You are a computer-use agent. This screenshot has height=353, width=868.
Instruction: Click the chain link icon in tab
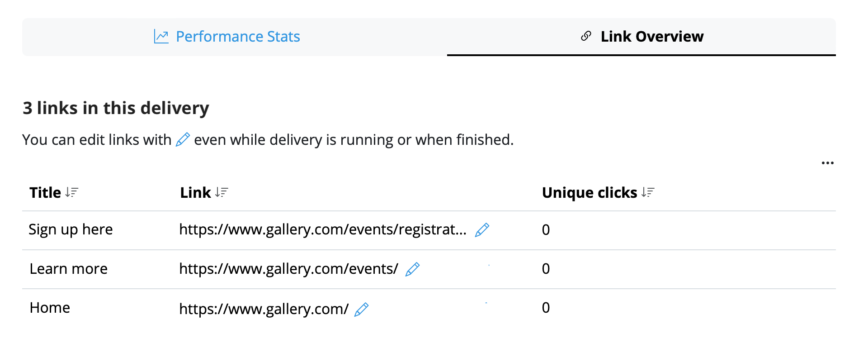(586, 36)
